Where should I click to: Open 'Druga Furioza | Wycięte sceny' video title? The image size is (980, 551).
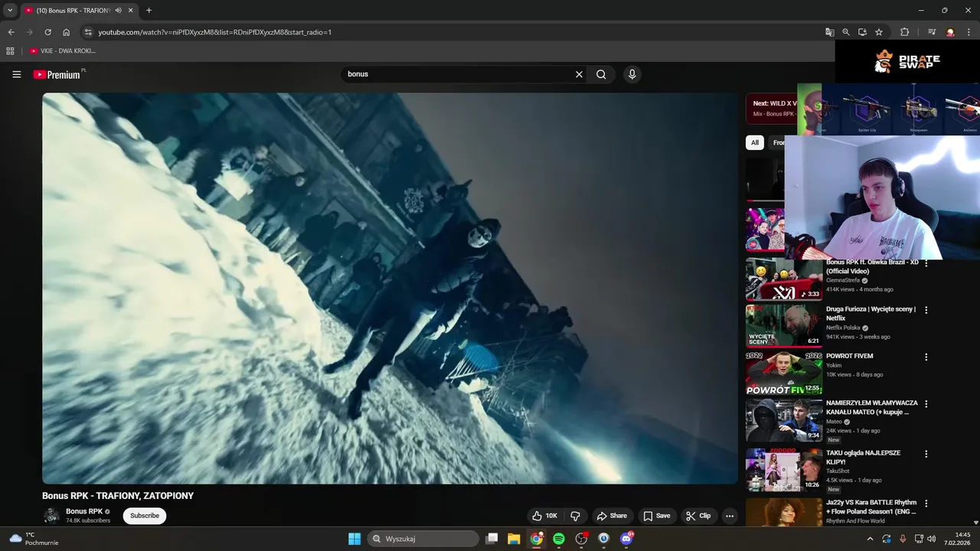pos(871,313)
